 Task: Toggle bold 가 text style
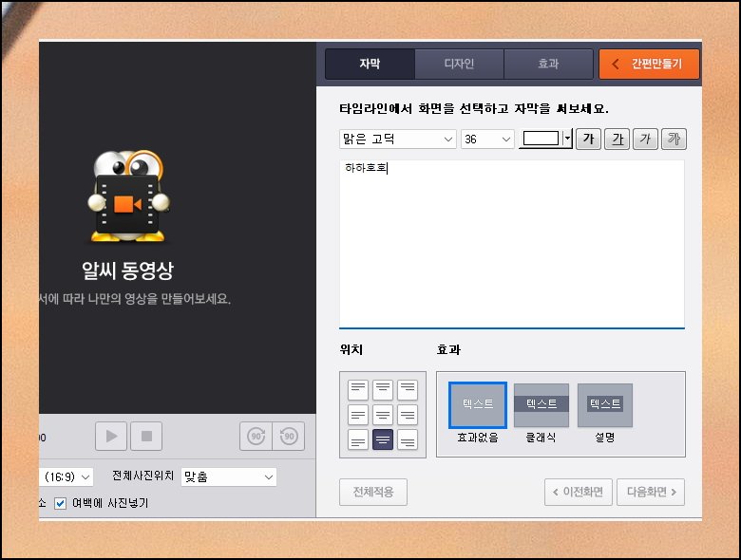(x=588, y=139)
